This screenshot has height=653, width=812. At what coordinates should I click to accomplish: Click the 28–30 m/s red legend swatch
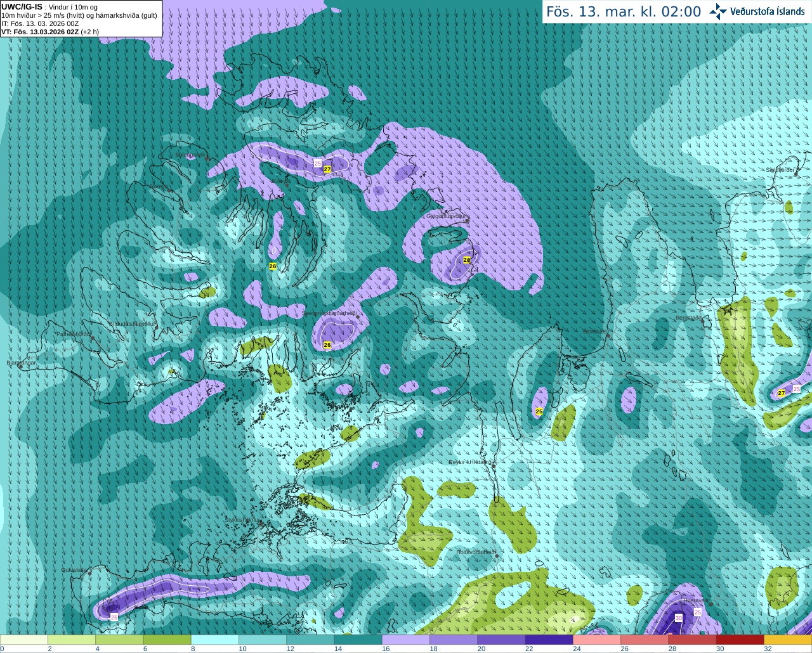692,639
